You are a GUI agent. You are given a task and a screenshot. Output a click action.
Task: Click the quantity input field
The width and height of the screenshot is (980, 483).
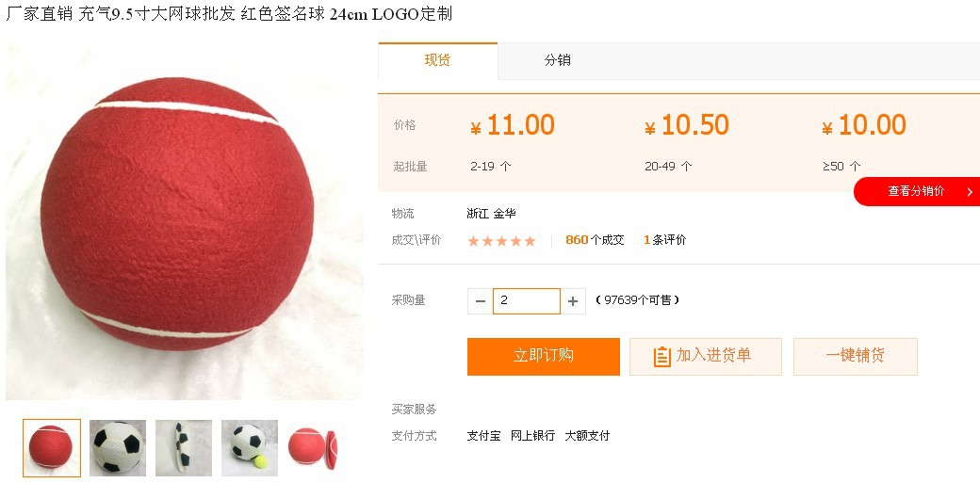pyautogui.click(x=526, y=301)
